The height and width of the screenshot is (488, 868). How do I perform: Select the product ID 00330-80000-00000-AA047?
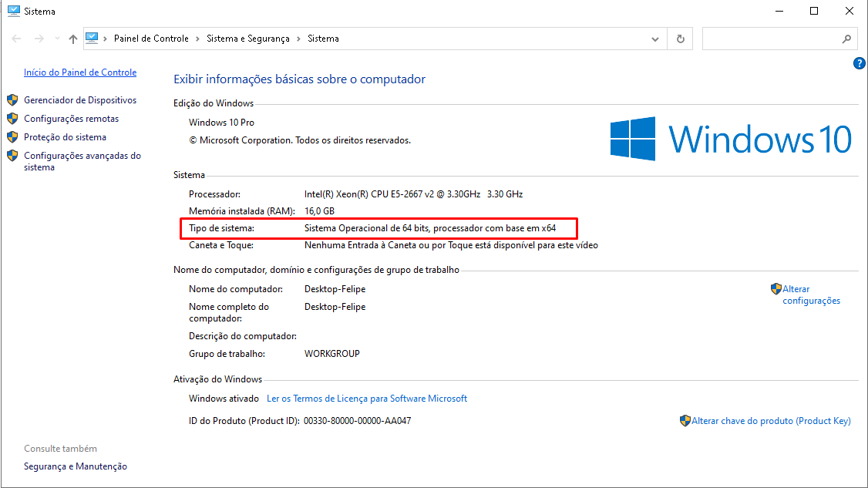click(x=358, y=421)
